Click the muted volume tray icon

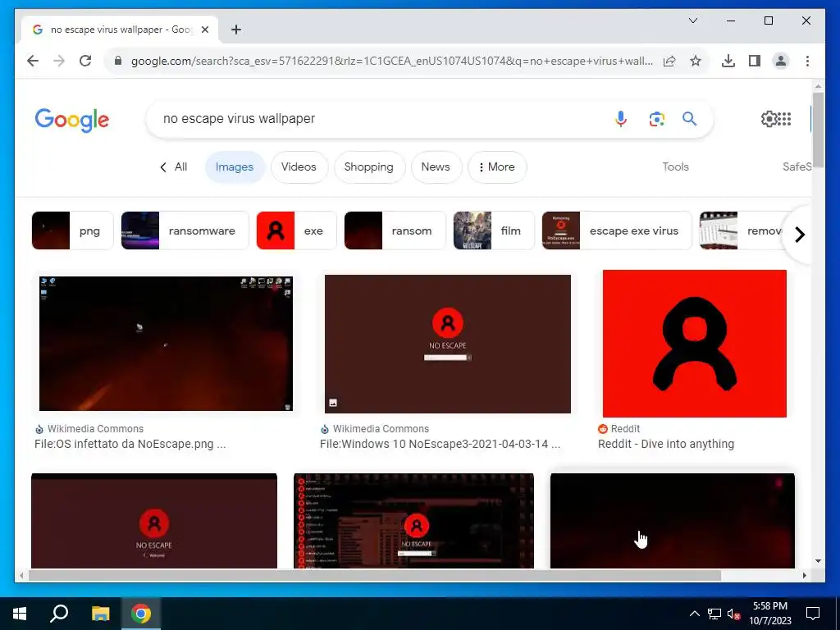tap(734, 614)
